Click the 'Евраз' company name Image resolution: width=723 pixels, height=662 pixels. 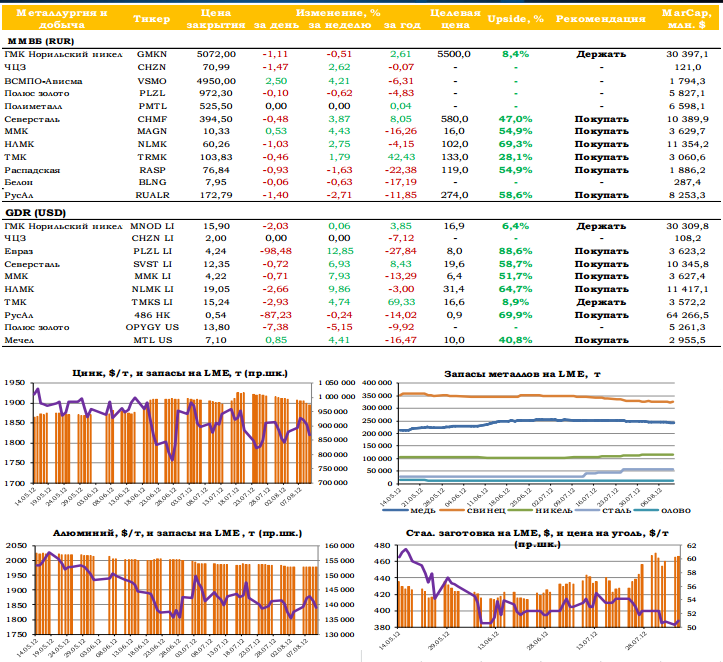coord(18,252)
